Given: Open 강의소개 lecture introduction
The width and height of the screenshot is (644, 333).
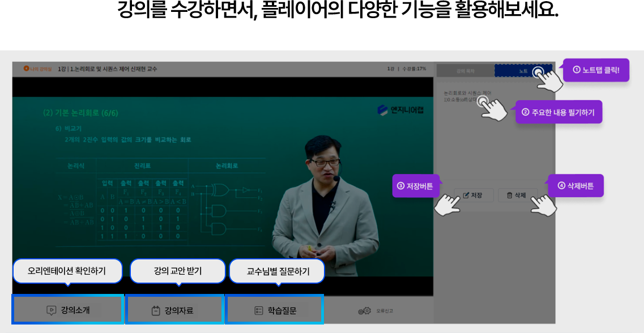Looking at the screenshot, I should point(68,310).
